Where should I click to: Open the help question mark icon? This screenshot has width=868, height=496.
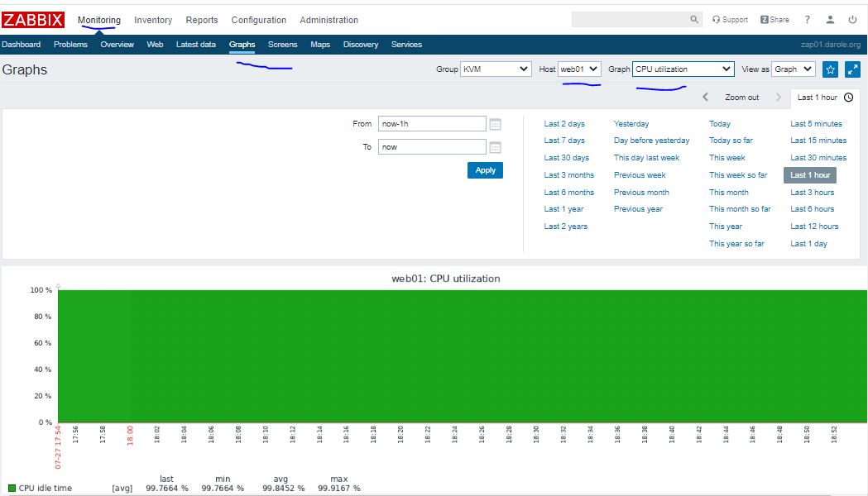[808, 19]
